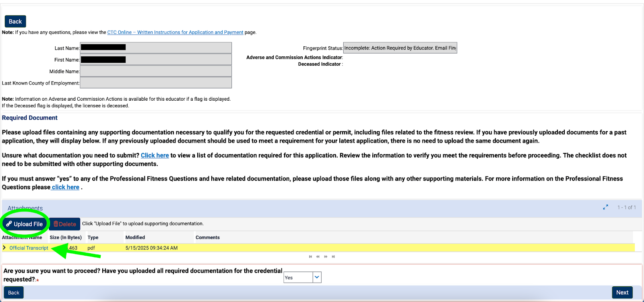Click the Required Document heading
The width and height of the screenshot is (644, 302).
coord(30,118)
